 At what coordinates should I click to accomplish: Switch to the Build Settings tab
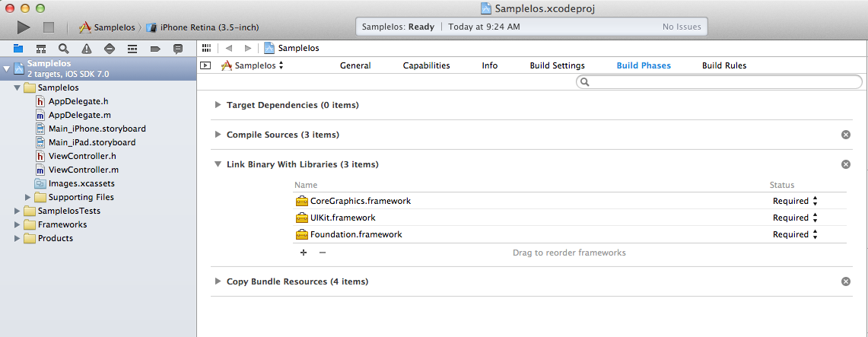click(557, 65)
